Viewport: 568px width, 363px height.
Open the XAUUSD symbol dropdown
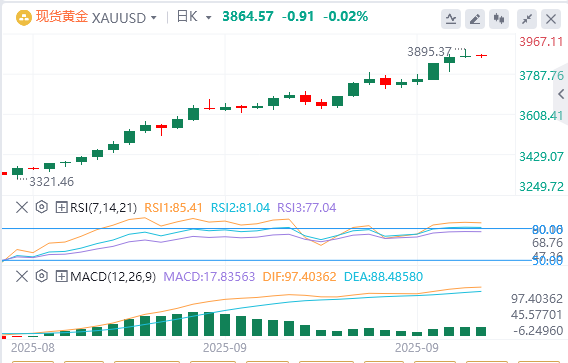[x=124, y=18]
